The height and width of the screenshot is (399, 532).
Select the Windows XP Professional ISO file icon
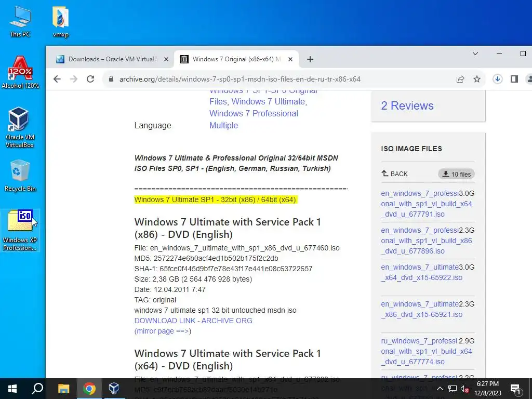(20, 230)
